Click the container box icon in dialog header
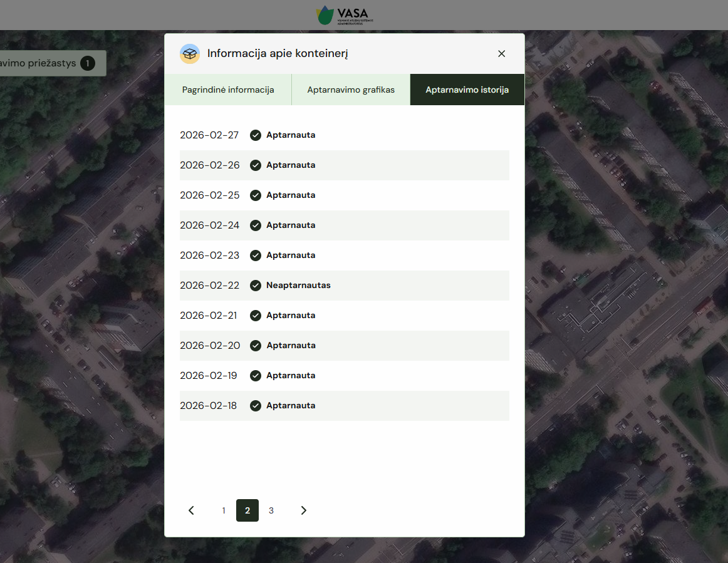 coord(190,54)
